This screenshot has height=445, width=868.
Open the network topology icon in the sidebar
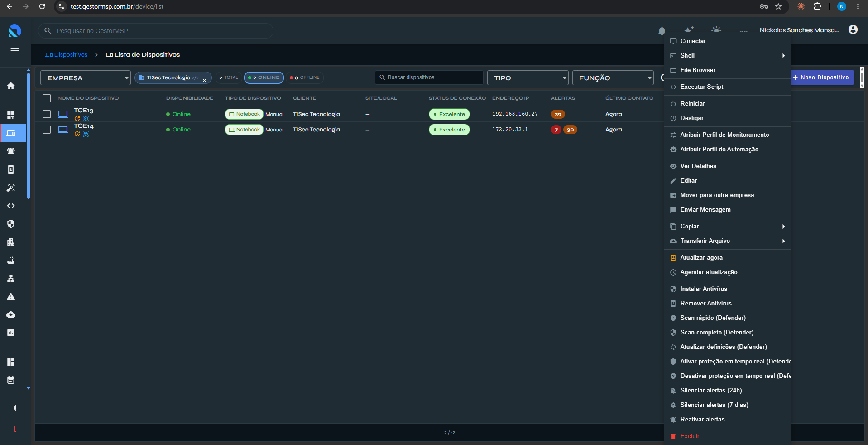pyautogui.click(x=11, y=278)
